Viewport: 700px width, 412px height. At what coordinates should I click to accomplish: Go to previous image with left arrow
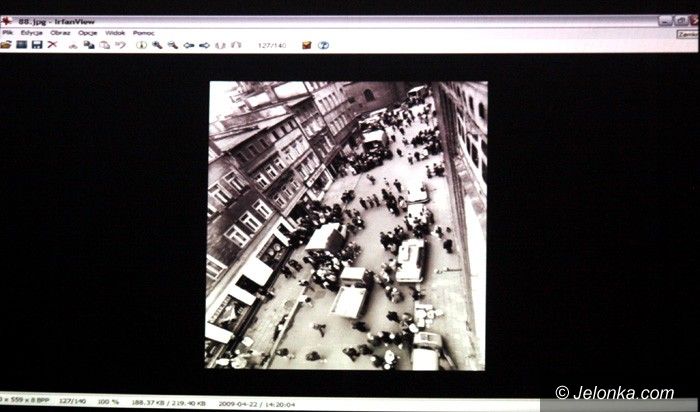[x=188, y=45]
